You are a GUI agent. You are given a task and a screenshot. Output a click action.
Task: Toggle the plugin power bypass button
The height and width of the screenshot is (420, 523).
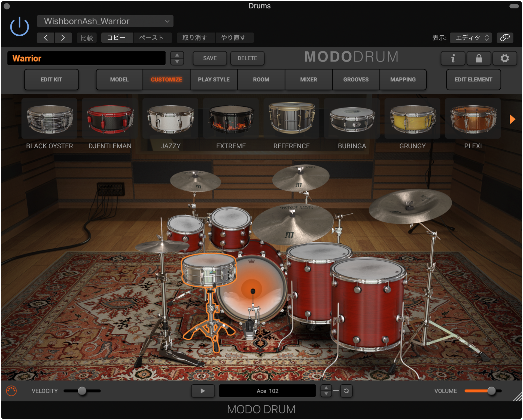19,26
